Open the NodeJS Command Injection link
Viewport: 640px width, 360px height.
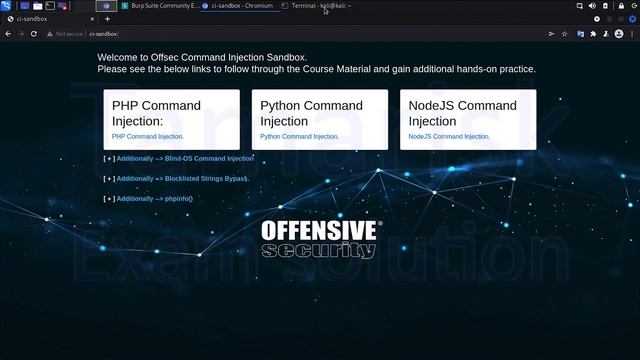coord(449,136)
